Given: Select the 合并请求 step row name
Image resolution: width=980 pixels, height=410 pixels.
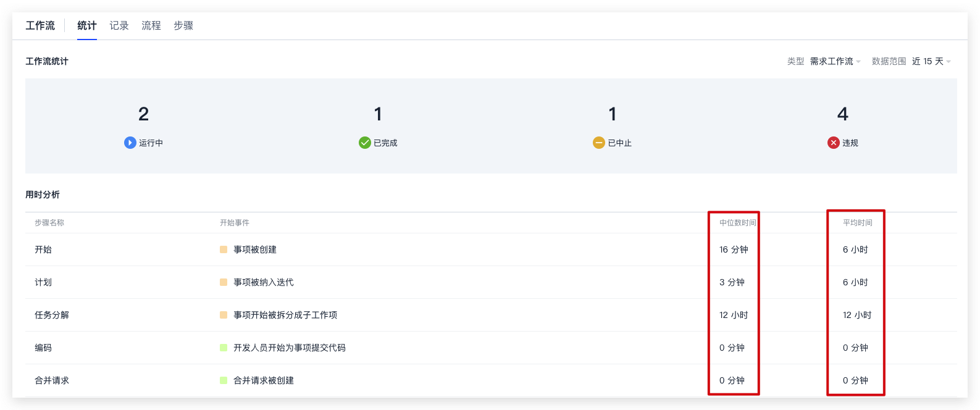Looking at the screenshot, I should [52, 380].
